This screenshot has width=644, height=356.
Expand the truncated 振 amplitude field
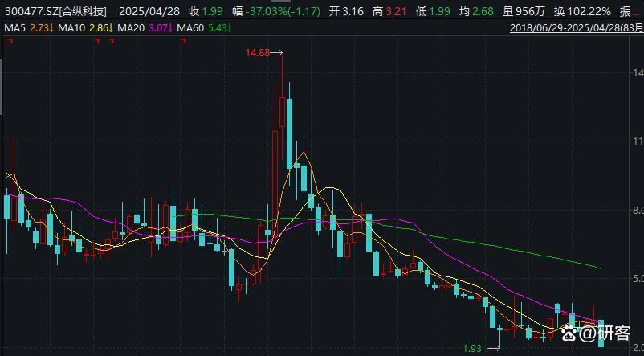tap(630, 11)
